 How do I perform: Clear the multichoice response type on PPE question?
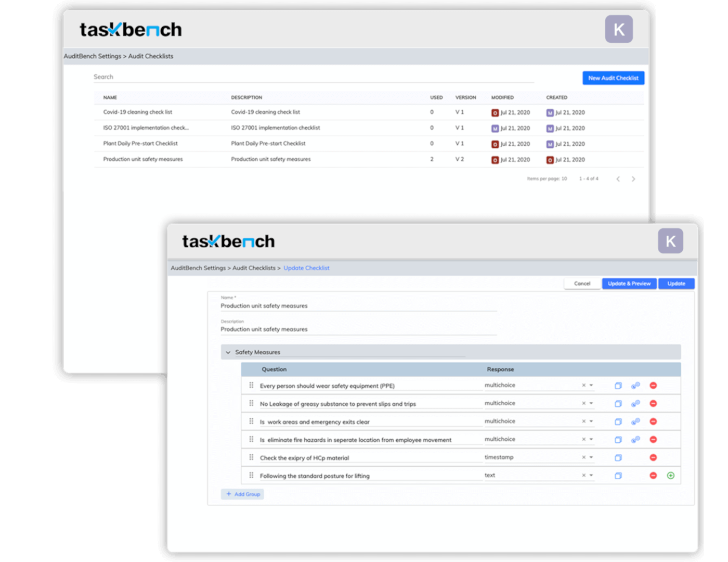[x=583, y=385]
